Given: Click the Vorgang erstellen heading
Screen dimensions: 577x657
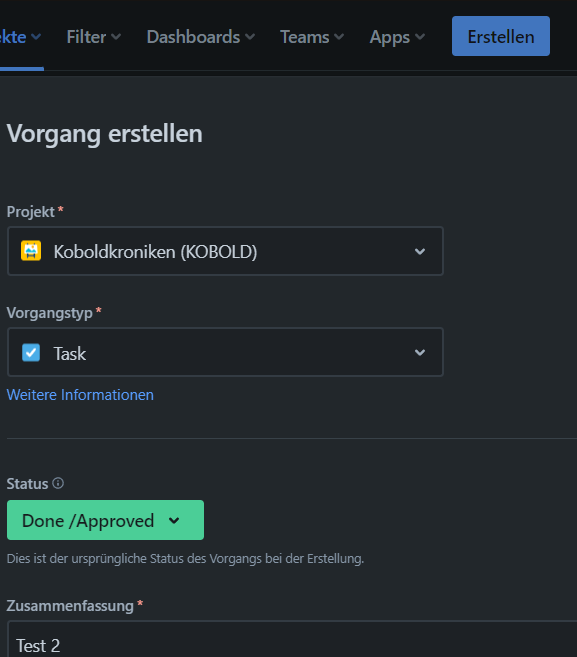Looking at the screenshot, I should pos(105,134).
